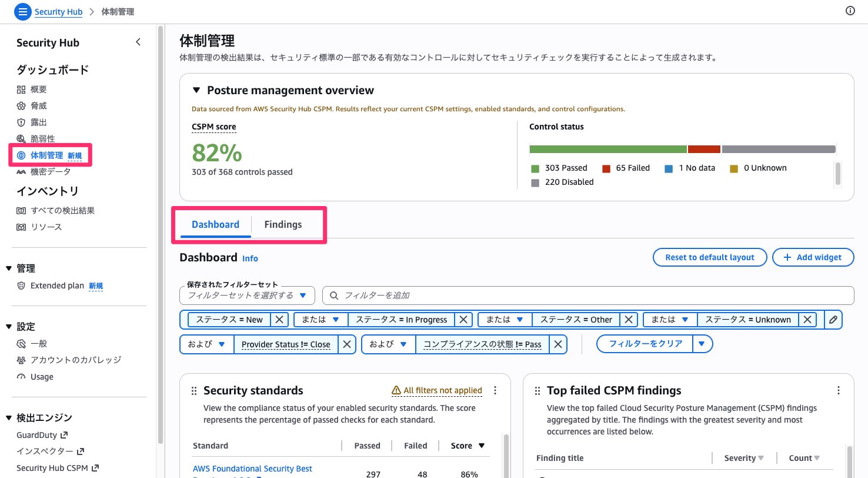Collapse the 検出エンジン section
The width and height of the screenshot is (868, 478).
[9, 418]
